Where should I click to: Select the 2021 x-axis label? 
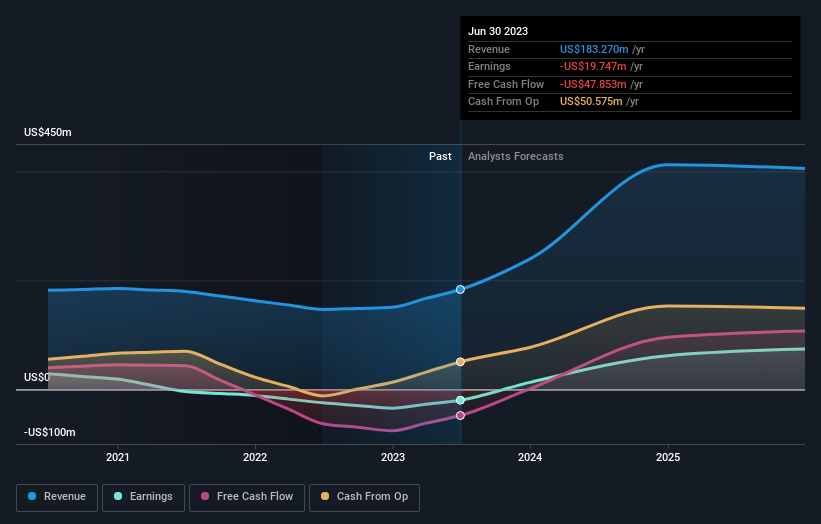117,457
